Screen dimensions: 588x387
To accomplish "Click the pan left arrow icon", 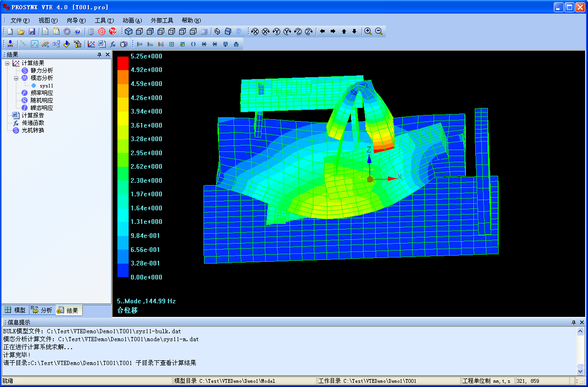I will point(322,31).
